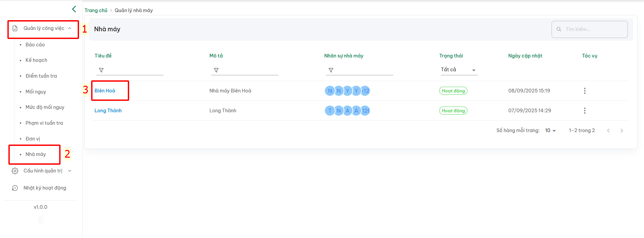Viewport: 644px width, 238px height.
Task: Click the Cấu hình quản trị gear icon
Action: point(15,171)
